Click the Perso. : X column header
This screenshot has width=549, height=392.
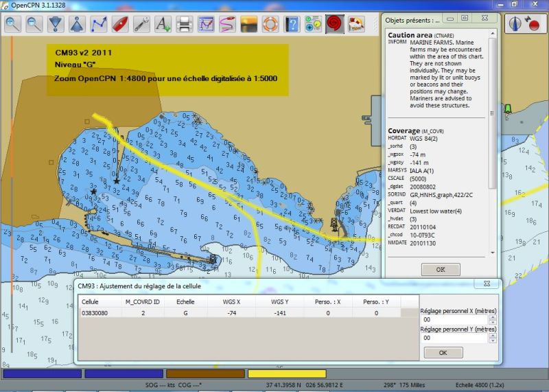coord(328,301)
